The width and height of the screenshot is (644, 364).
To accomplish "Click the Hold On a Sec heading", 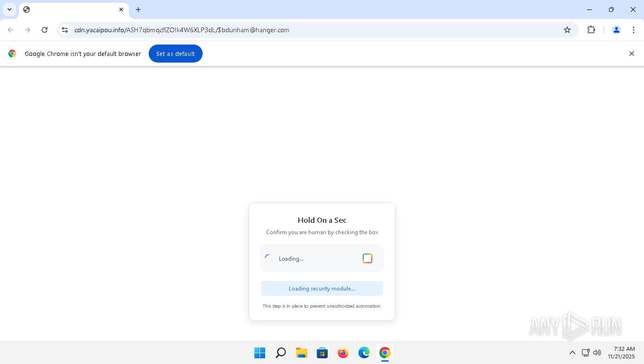I will (x=322, y=220).
